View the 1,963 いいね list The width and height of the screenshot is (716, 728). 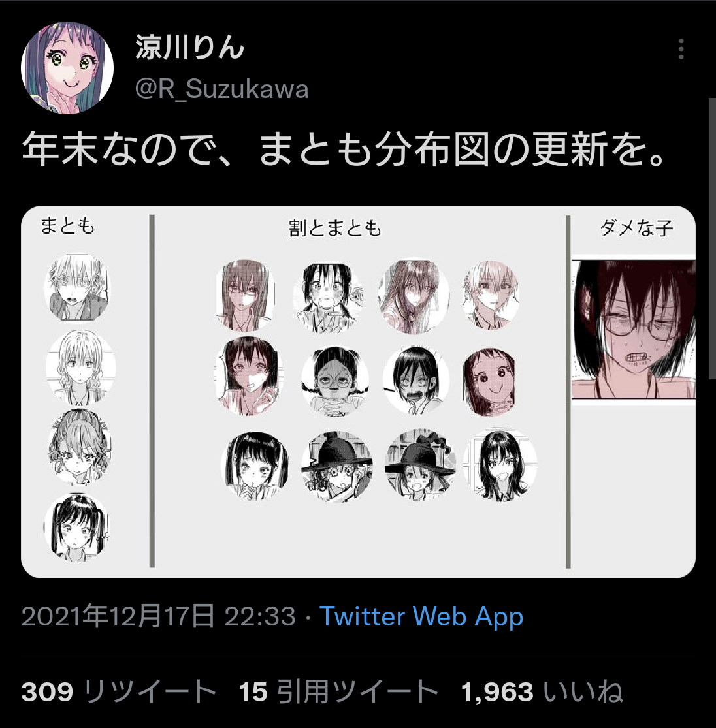(542, 691)
